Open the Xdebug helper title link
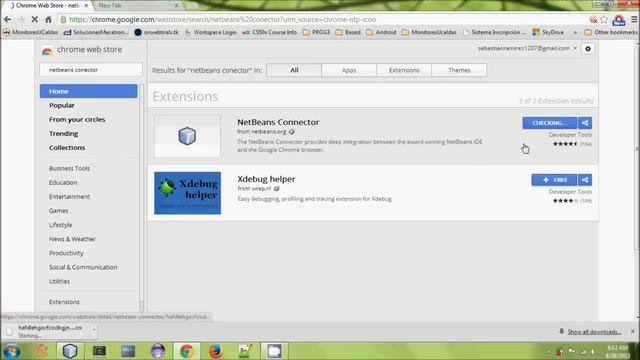Screen dimensions: 640x360 click(266, 179)
